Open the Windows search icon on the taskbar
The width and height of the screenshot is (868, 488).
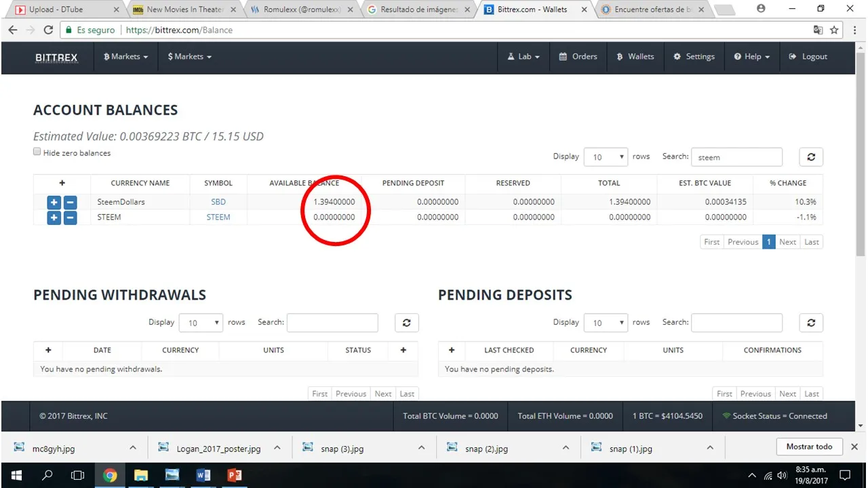coord(47,475)
